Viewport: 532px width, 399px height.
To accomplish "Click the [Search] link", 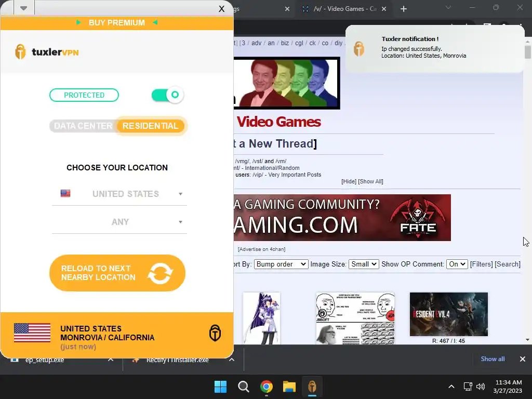I will tap(508, 264).
